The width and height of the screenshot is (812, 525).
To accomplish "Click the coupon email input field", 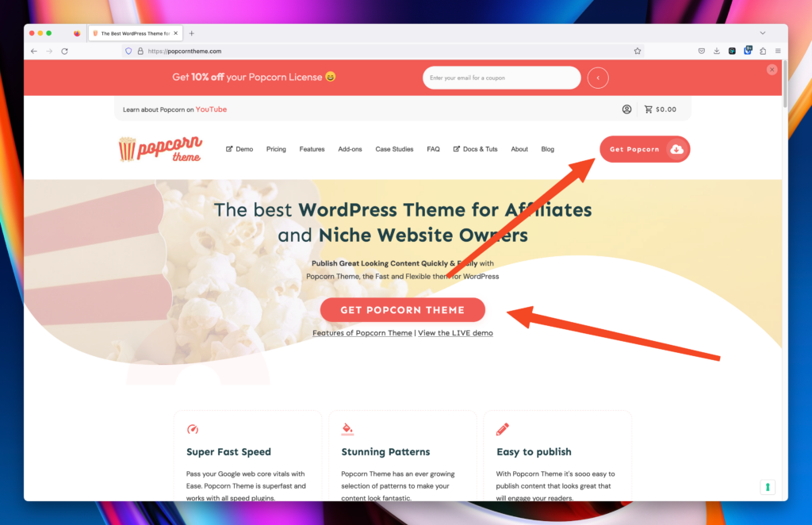I will pos(501,78).
